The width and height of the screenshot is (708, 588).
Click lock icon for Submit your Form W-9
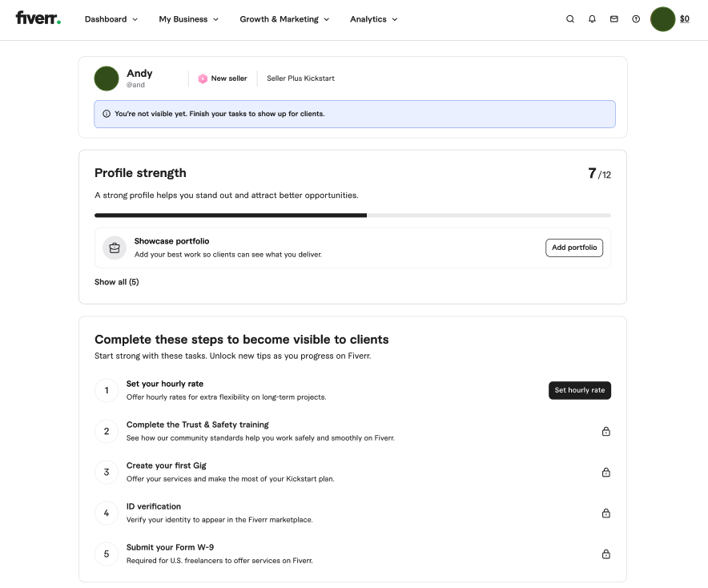pos(606,554)
